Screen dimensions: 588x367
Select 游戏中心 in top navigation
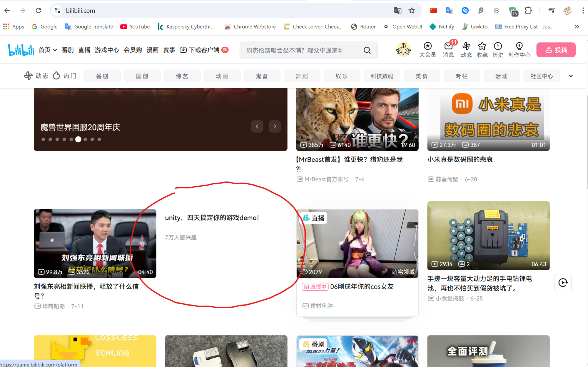pos(107,50)
